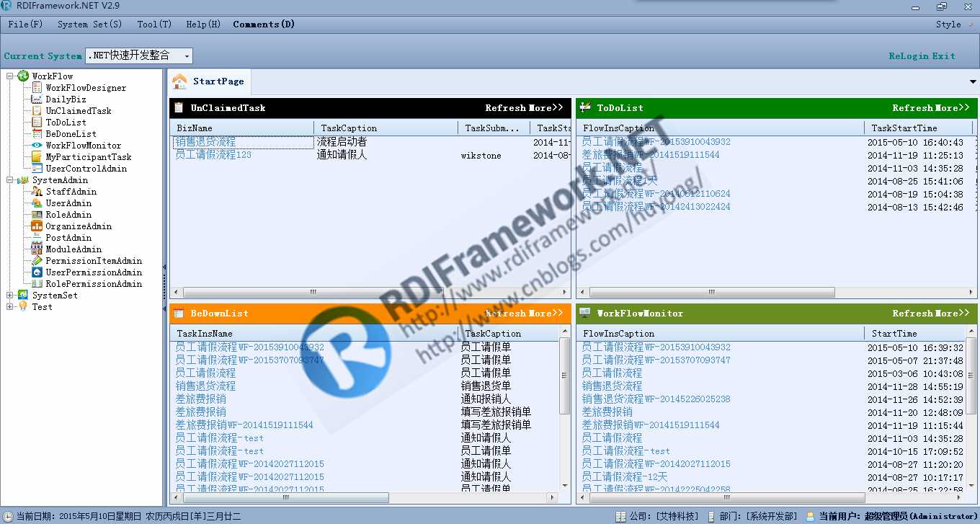980x524 pixels.
Task: Click the UserAdmin tree icon
Action: [x=37, y=203]
